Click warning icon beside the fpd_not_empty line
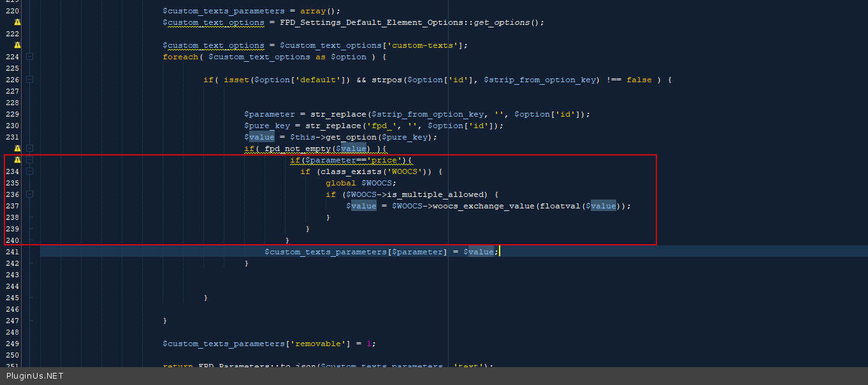The image size is (868, 385). (17, 149)
